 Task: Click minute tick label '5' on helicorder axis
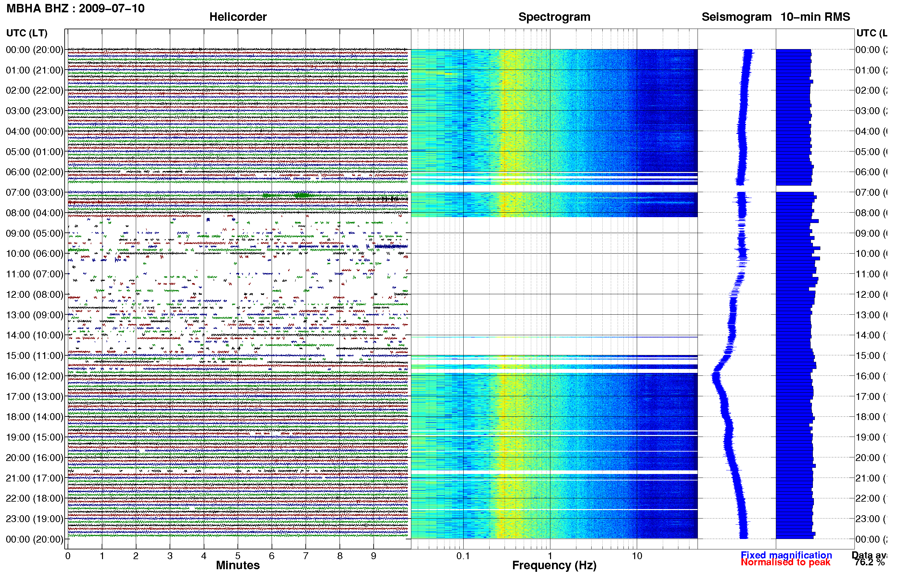237,556
